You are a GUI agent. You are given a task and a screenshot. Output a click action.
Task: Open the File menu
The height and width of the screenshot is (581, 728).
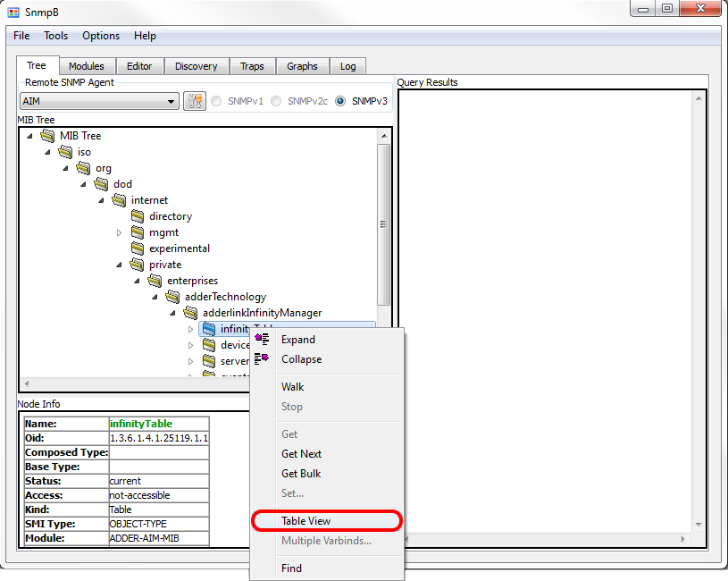pos(21,36)
